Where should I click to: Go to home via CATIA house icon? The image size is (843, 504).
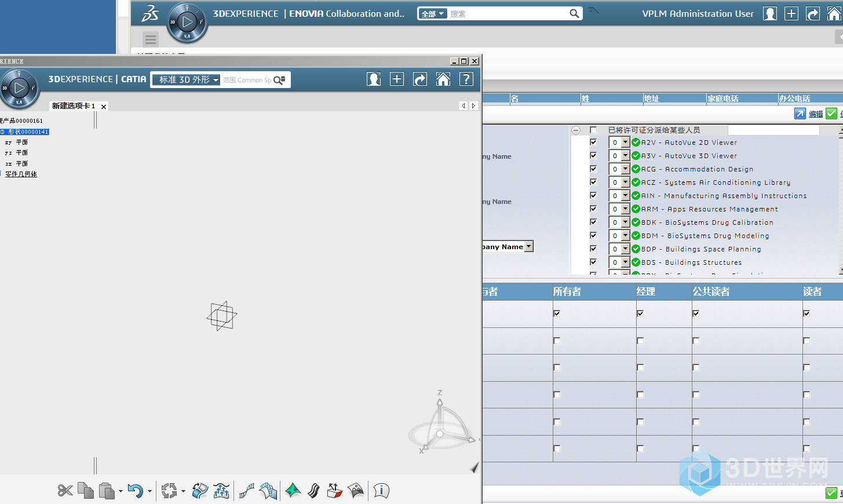click(x=443, y=79)
